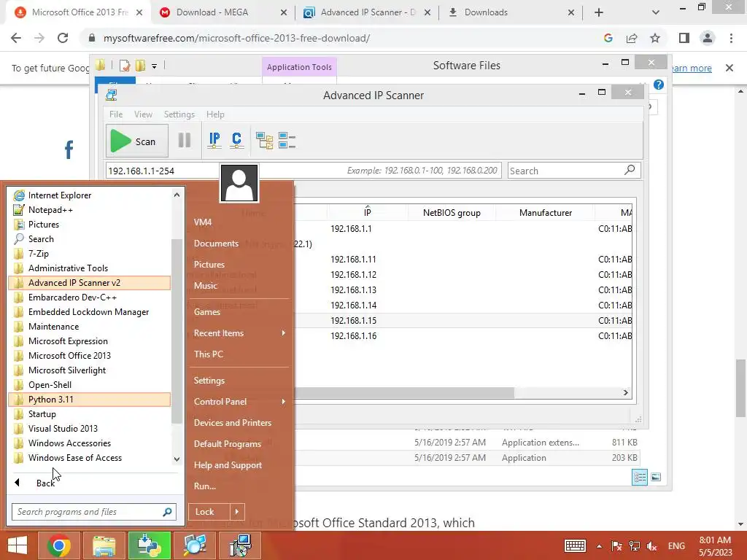Reload the page in Chrome
This screenshot has width=747, height=560.
click(x=63, y=38)
